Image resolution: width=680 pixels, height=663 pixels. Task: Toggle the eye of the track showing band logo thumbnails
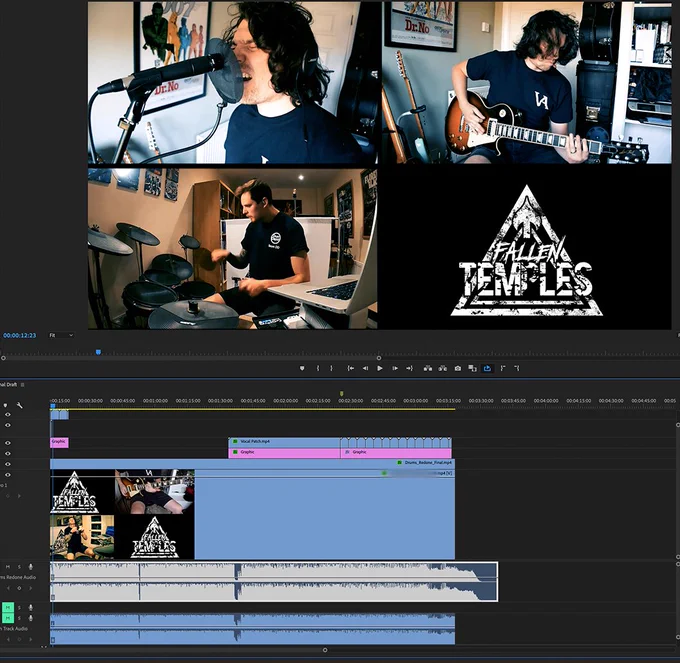pyautogui.click(x=8, y=475)
